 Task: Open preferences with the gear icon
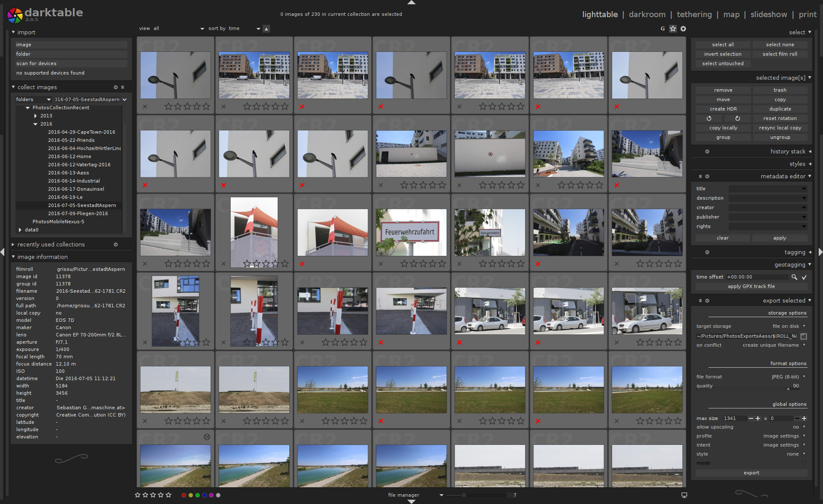683,29
